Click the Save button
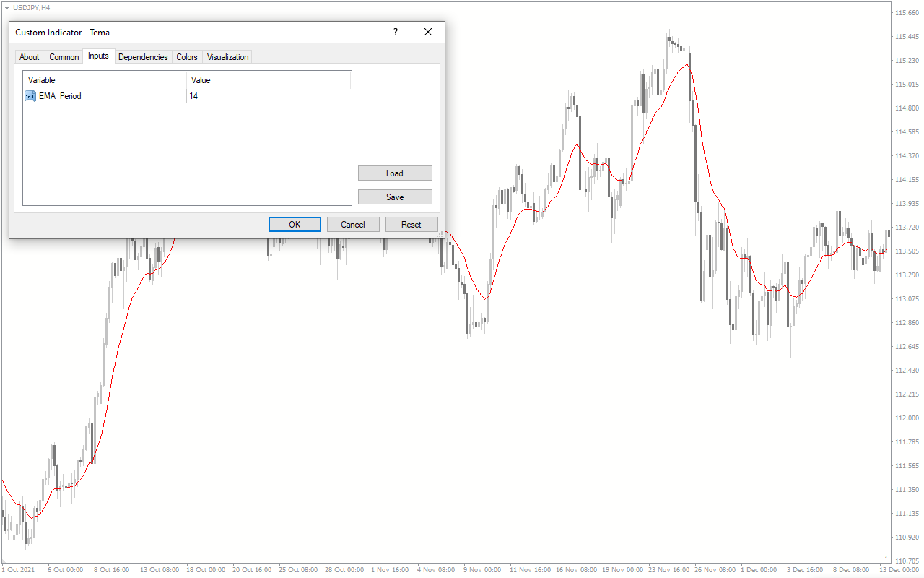 coord(395,197)
